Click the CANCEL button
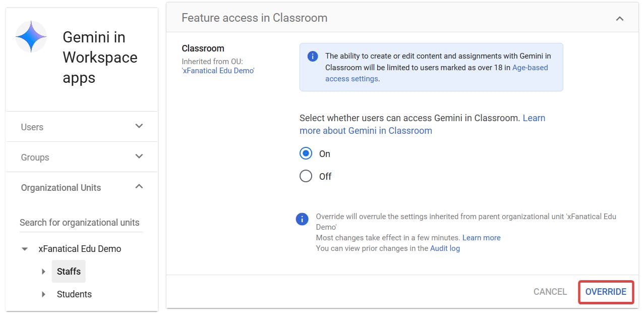 point(550,292)
